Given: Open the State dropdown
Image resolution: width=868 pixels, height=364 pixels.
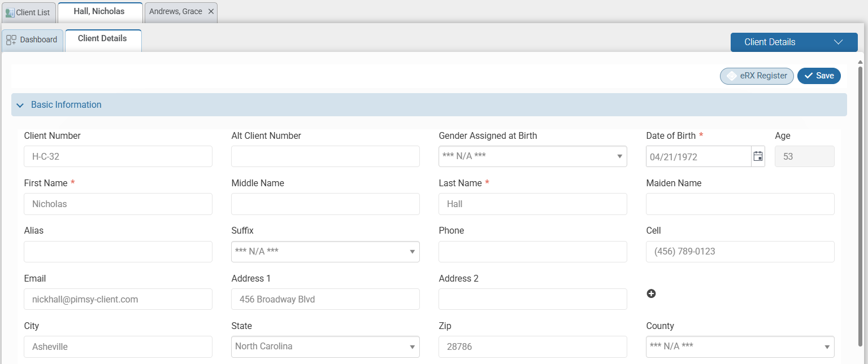Looking at the screenshot, I should 412,347.
